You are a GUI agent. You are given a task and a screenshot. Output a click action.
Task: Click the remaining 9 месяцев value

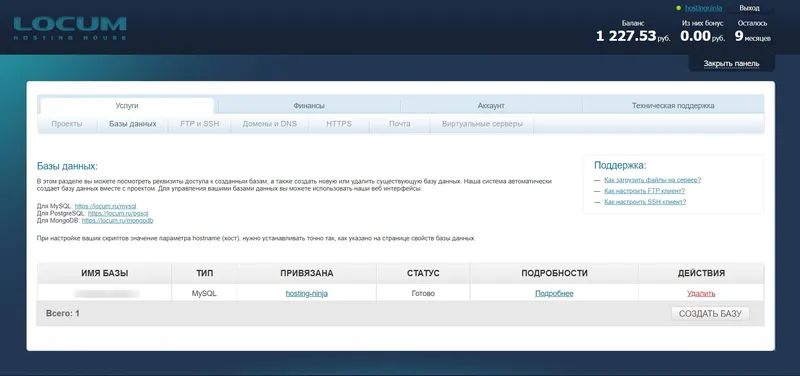(753, 36)
